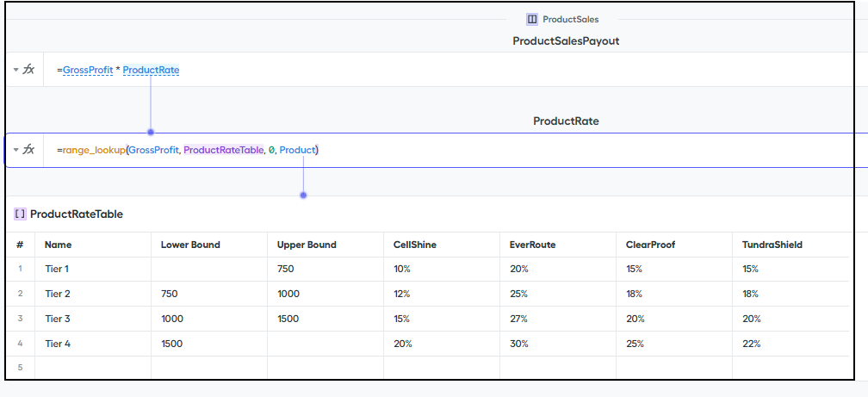Click the Tier 3 name cell

click(93, 319)
